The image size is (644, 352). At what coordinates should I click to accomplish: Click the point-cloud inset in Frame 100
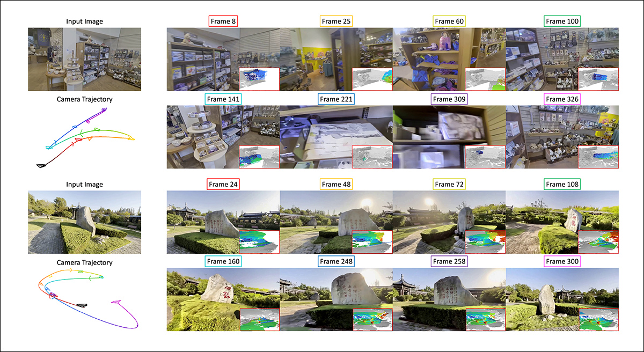point(598,79)
